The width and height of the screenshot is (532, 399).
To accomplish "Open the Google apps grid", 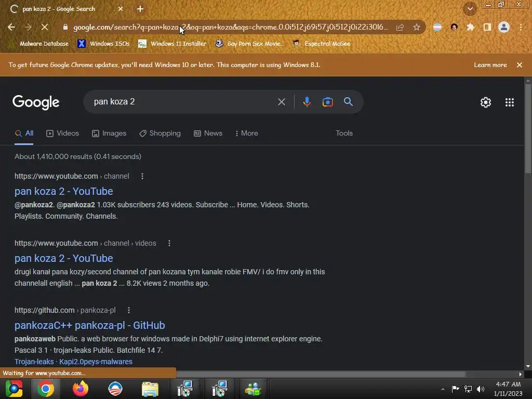I will [510, 102].
